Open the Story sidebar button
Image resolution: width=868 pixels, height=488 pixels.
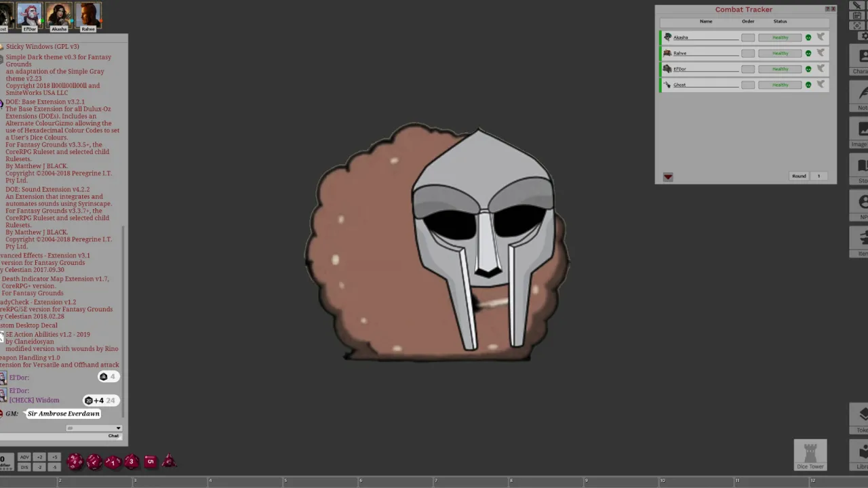[x=860, y=169]
